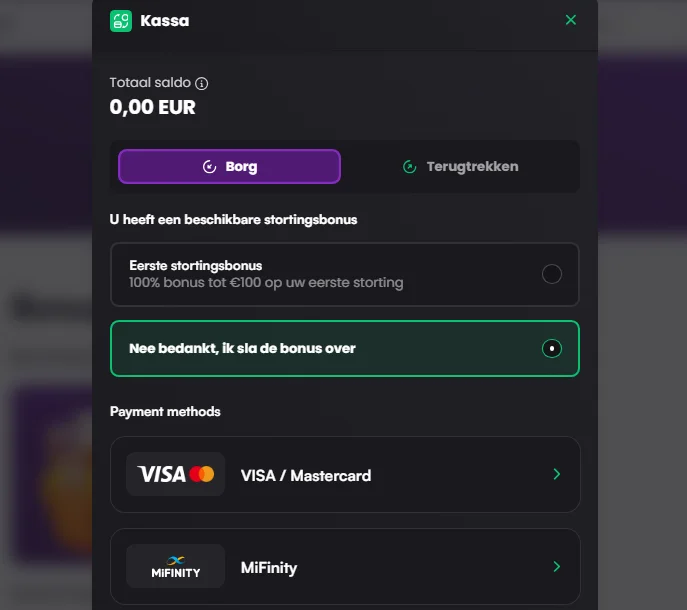The width and height of the screenshot is (687, 610).
Task: Click the deposit icon on Borg tab
Action: pos(210,167)
